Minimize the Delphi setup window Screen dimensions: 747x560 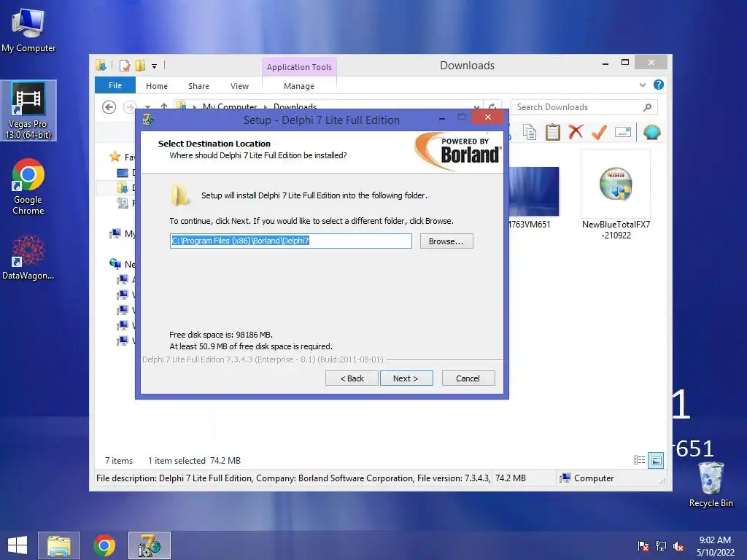tap(442, 118)
